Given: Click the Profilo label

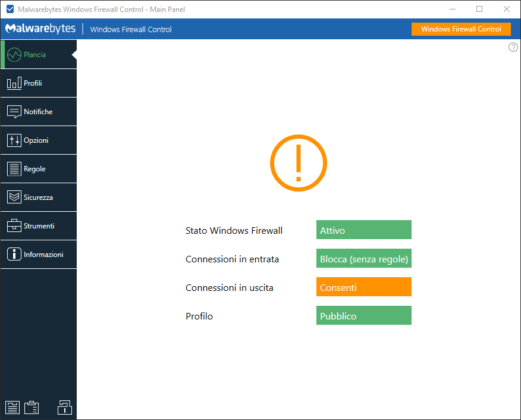Looking at the screenshot, I should 199,316.
